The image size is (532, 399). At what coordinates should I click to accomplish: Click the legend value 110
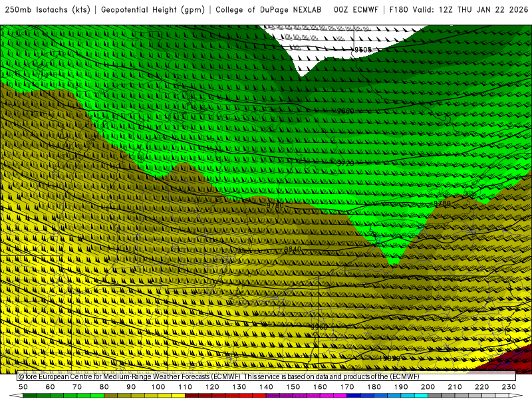click(x=186, y=387)
